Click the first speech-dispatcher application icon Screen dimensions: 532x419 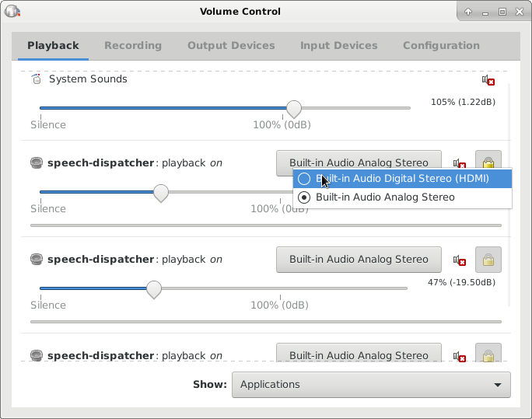pyautogui.click(x=37, y=163)
